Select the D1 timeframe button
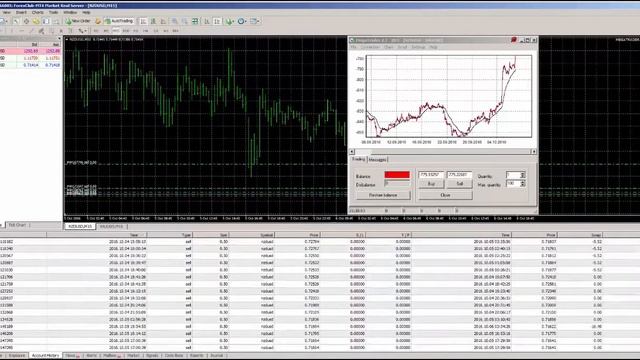 point(156,31)
